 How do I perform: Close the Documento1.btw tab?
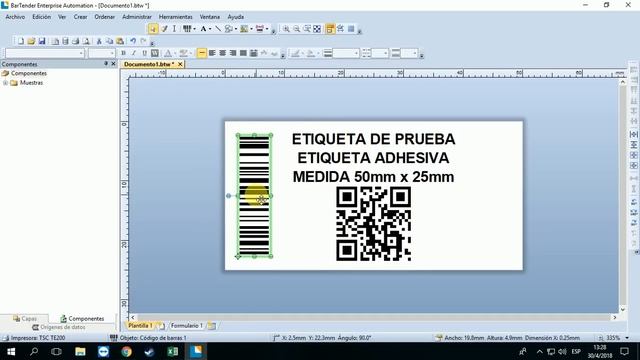click(x=180, y=64)
